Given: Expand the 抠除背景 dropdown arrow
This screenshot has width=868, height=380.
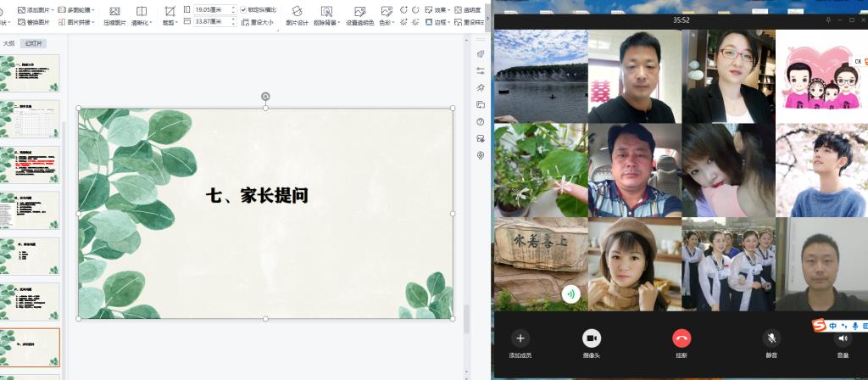Looking at the screenshot, I should 338,23.
